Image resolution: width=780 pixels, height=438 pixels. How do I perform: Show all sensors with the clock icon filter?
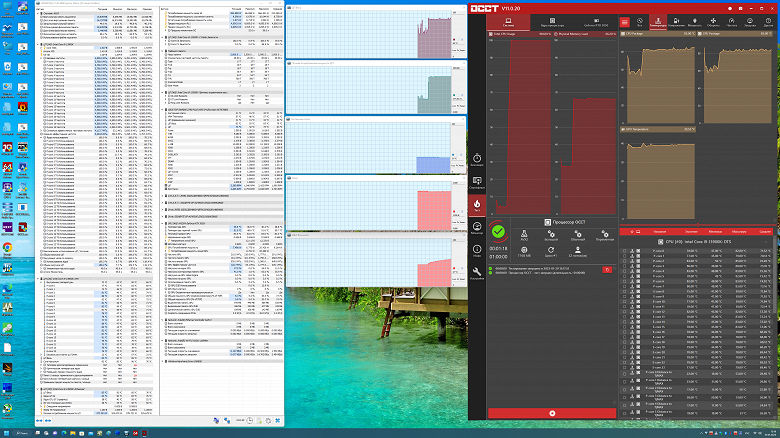pyautogui.click(x=640, y=22)
